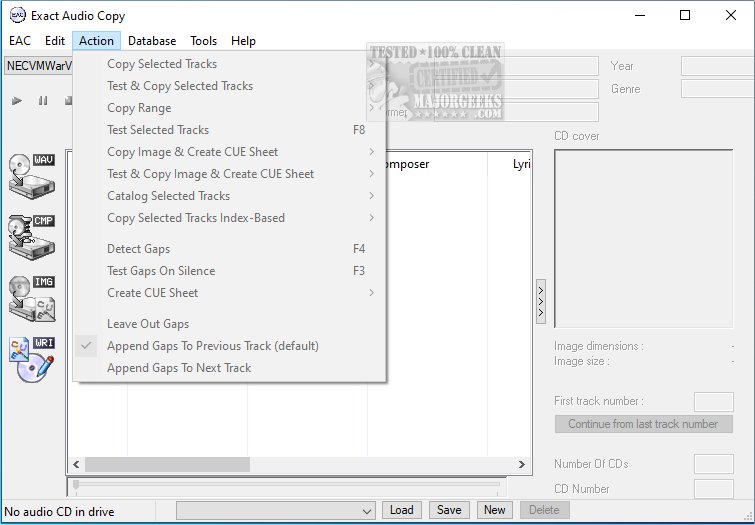Click the Play button in transport controls
Image resolution: width=755 pixels, height=525 pixels.
point(17,101)
